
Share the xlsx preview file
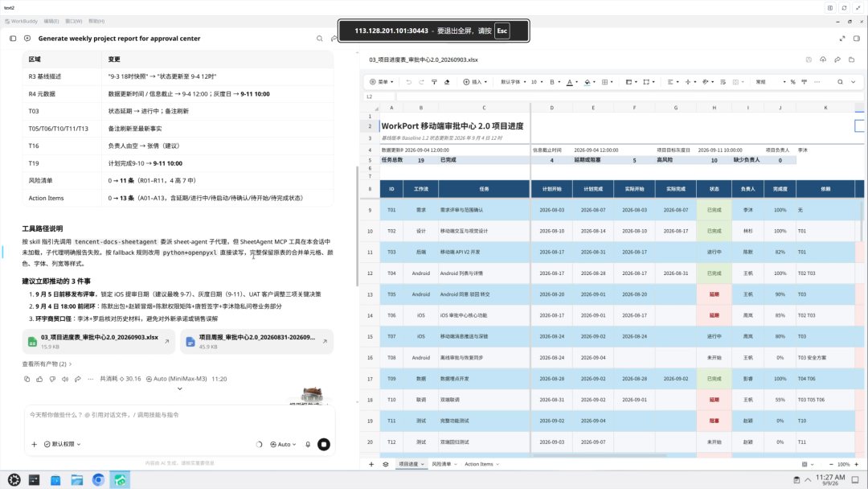click(x=837, y=60)
